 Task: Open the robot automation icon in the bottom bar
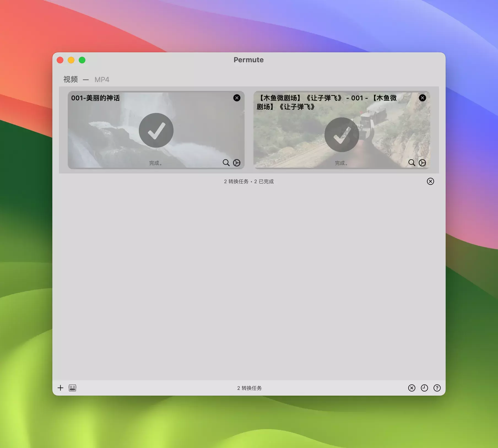pyautogui.click(x=72, y=388)
